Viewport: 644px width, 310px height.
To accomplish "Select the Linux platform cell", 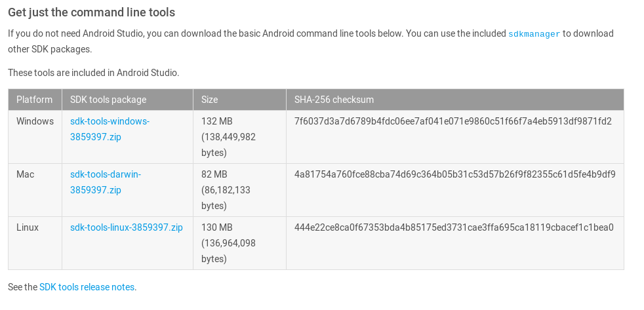I will point(28,227).
